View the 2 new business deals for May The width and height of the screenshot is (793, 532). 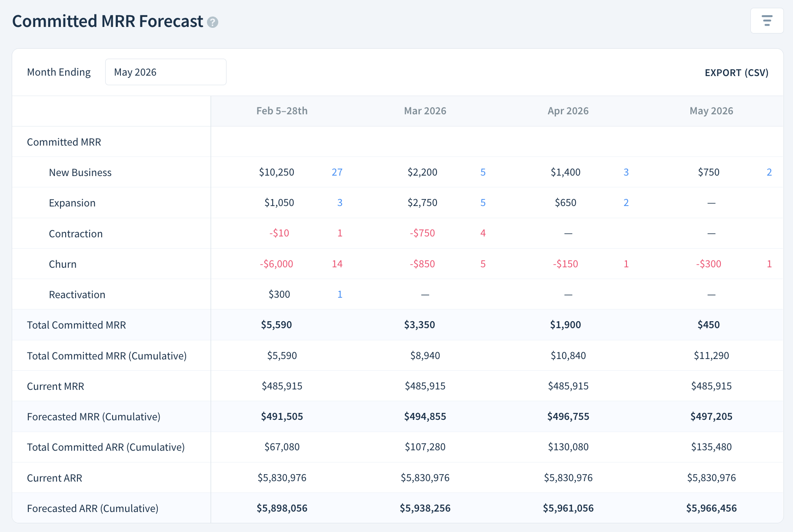point(769,172)
